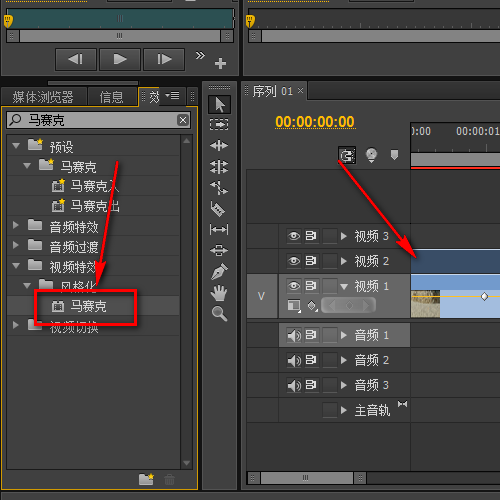The image size is (500, 500).
Task: Expand the 音频特效 folder
Action: click(x=15, y=225)
